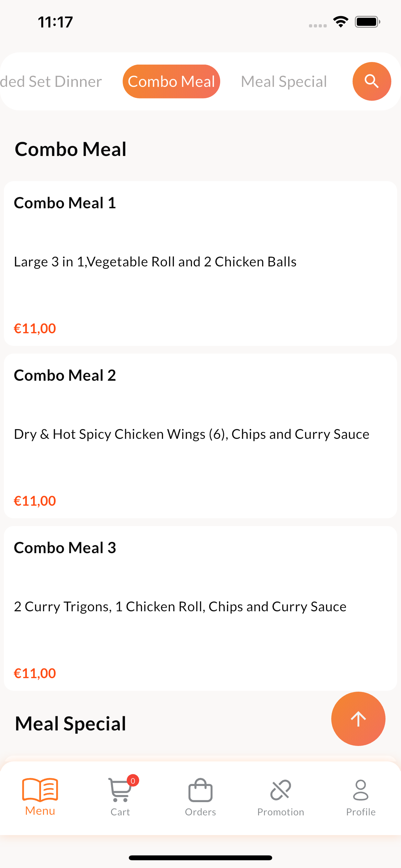
Task: Tap the cart badge showing 0
Action: pos(133,781)
